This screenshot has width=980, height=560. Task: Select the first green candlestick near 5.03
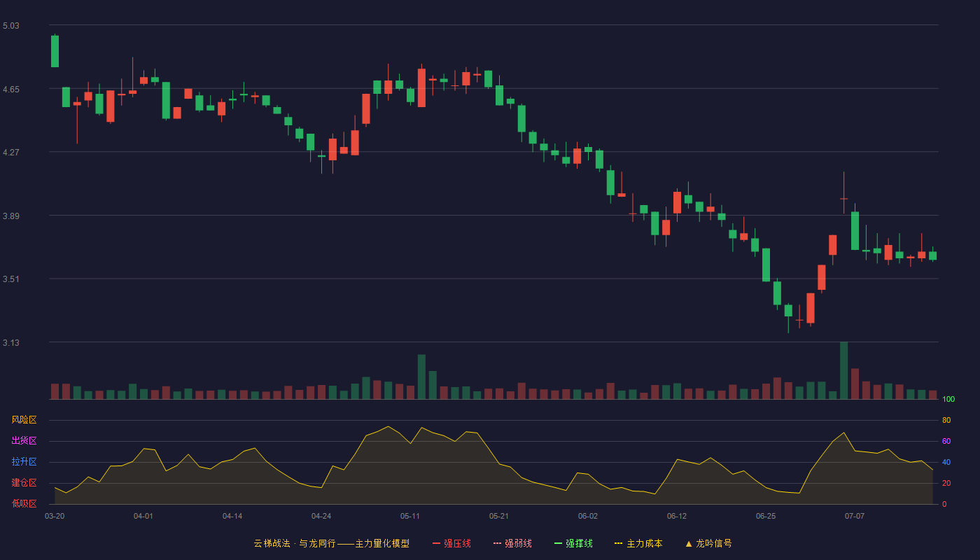[x=55, y=51]
